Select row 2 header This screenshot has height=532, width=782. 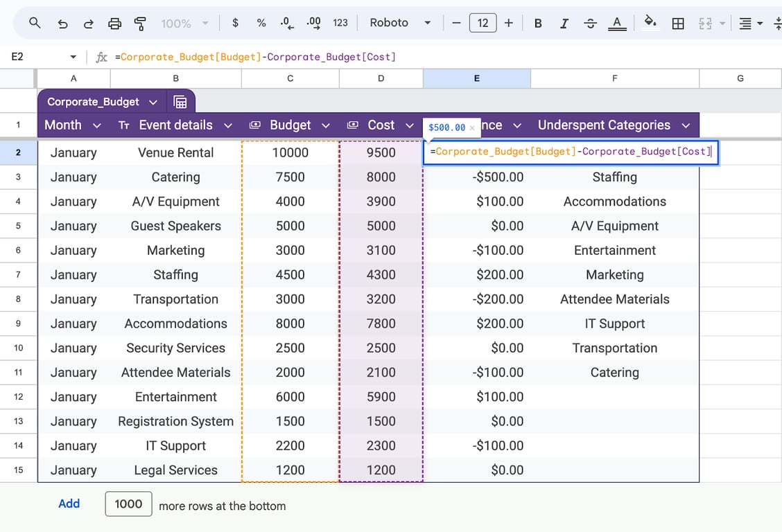point(19,152)
